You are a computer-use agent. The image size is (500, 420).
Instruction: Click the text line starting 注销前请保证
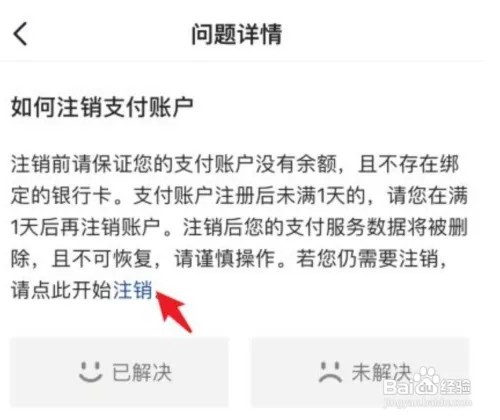pyautogui.click(x=235, y=164)
